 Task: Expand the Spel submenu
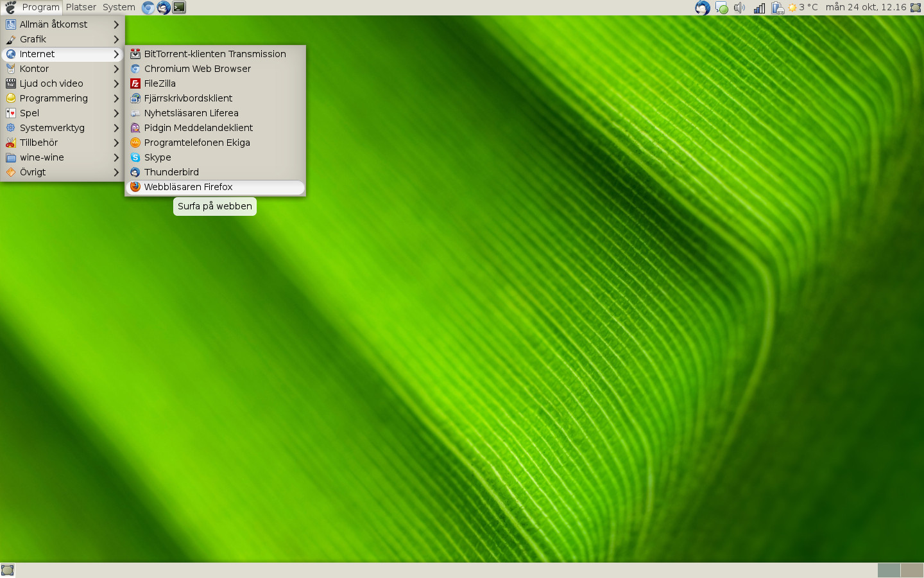coord(63,113)
